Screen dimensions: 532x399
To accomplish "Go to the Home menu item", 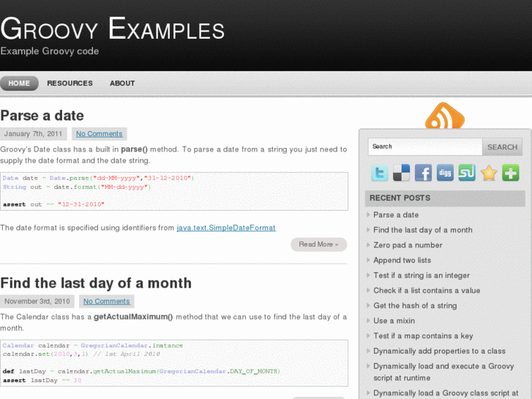I will [19, 83].
